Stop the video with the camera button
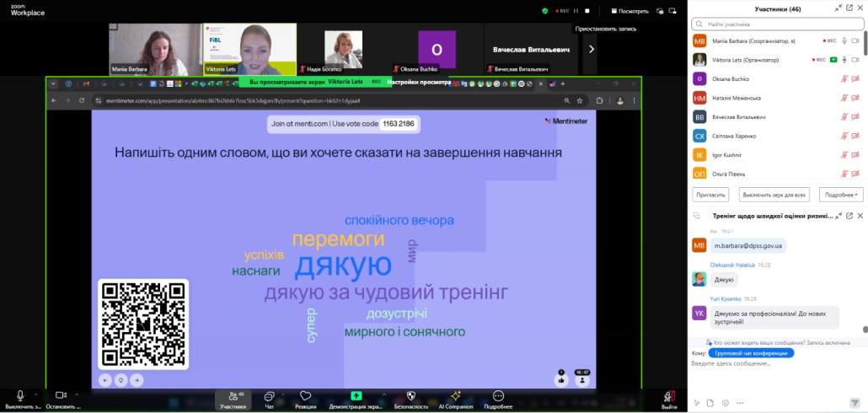The width and height of the screenshot is (868, 413). pyautogui.click(x=61, y=395)
